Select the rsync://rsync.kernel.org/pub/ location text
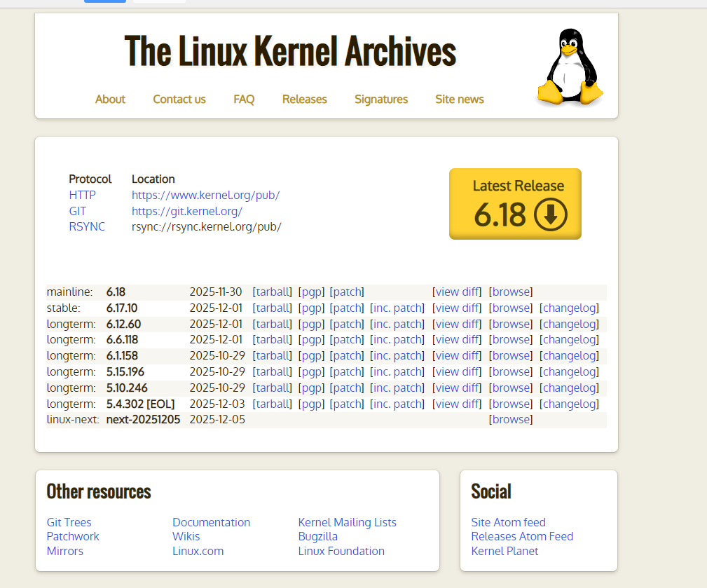 [207, 226]
